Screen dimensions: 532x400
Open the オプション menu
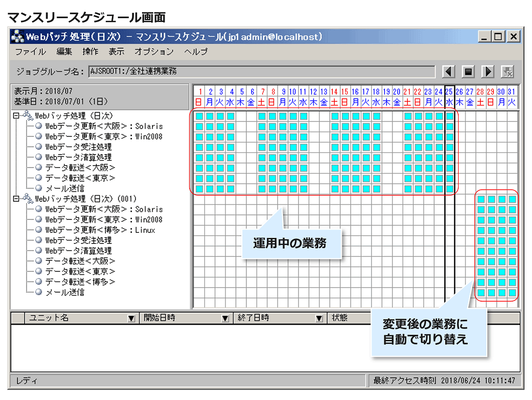click(154, 52)
